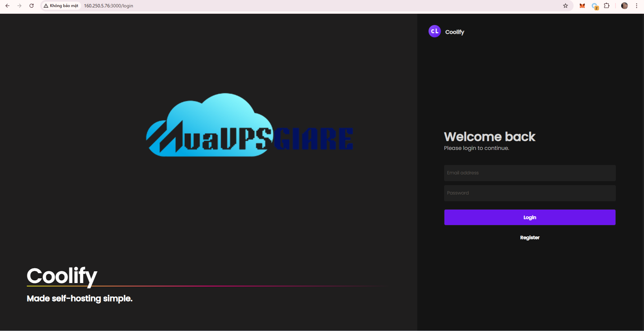Open the Chrome three-dot menu
Screen dimensions: 644x331
637,6
